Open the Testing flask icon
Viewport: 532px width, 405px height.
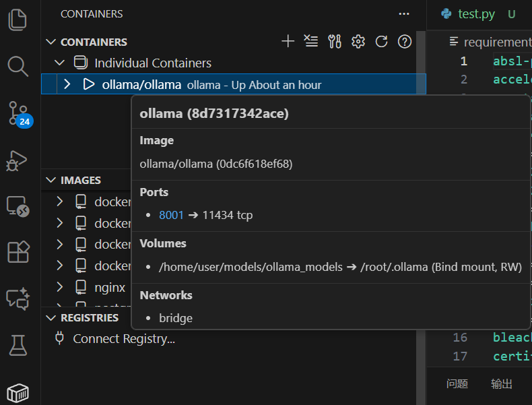18,345
